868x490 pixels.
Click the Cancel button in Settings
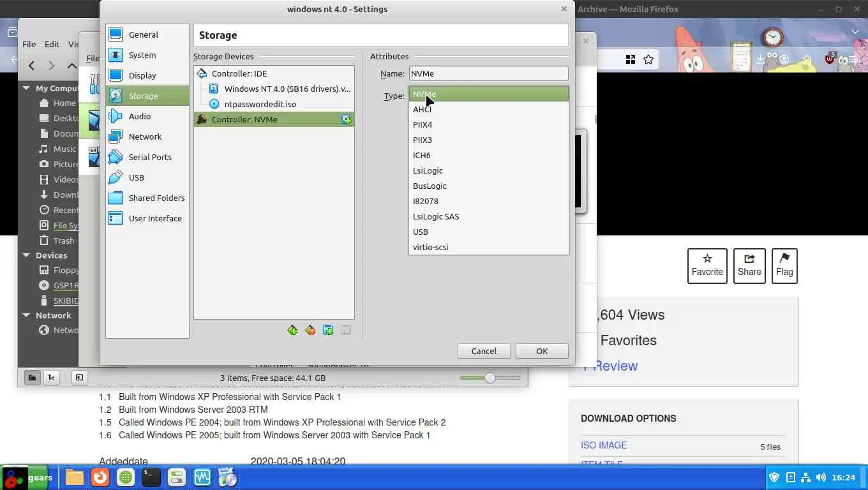point(484,351)
